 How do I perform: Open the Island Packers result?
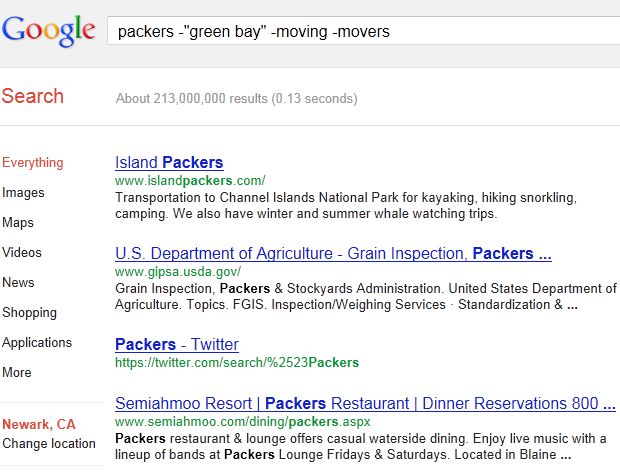point(169,162)
